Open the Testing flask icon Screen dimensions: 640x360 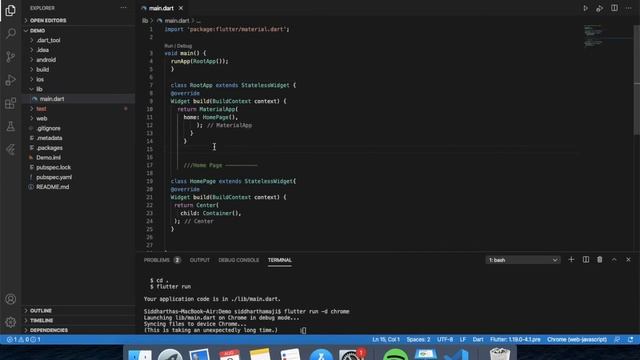tap(11, 126)
